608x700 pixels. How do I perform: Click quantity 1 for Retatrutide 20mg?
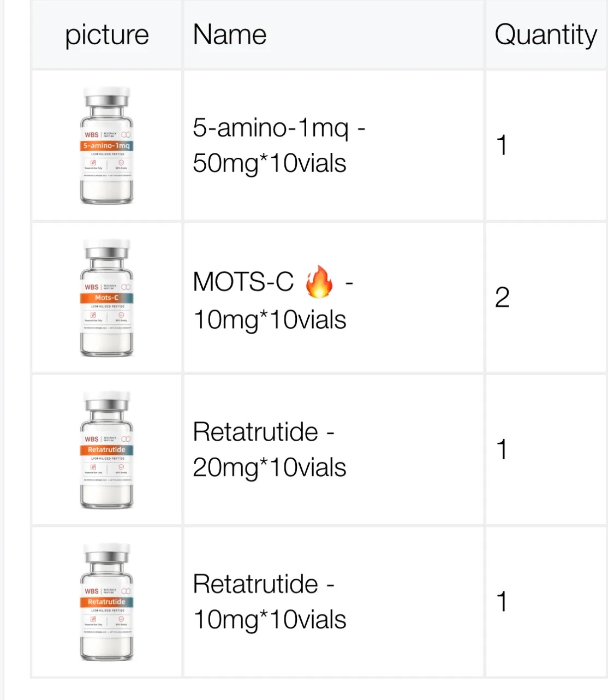coord(502,450)
